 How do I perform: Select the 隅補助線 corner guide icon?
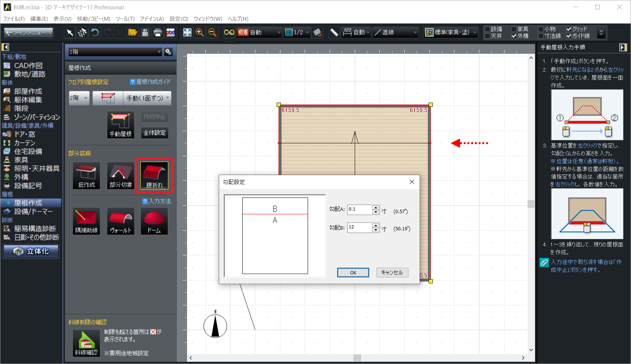pos(86,221)
